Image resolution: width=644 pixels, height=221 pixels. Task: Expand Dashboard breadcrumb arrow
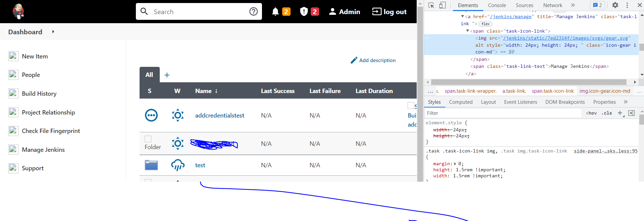(53, 32)
